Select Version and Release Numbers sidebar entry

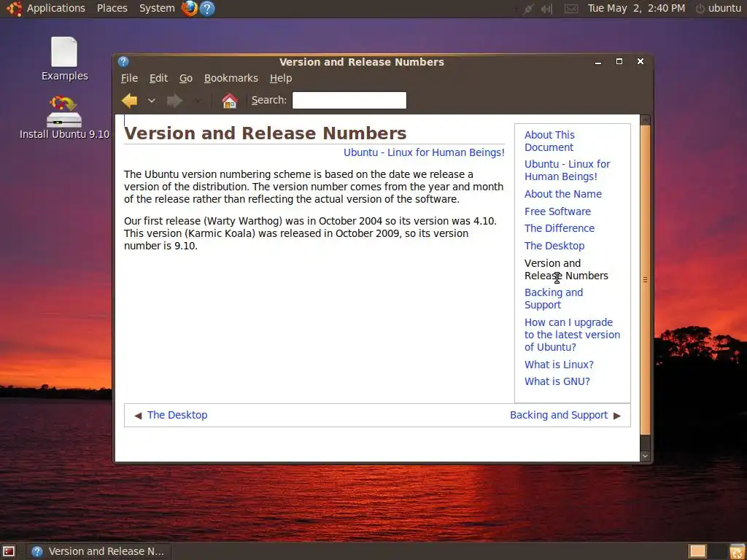566,270
